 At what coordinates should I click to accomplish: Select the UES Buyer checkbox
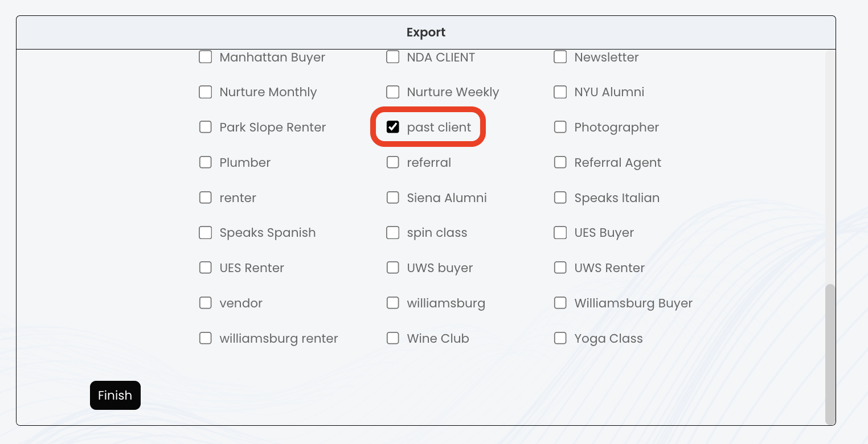pyautogui.click(x=560, y=233)
